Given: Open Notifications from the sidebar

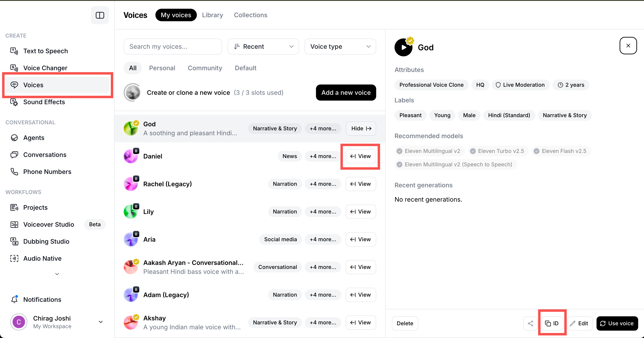Looking at the screenshot, I should [x=42, y=299].
